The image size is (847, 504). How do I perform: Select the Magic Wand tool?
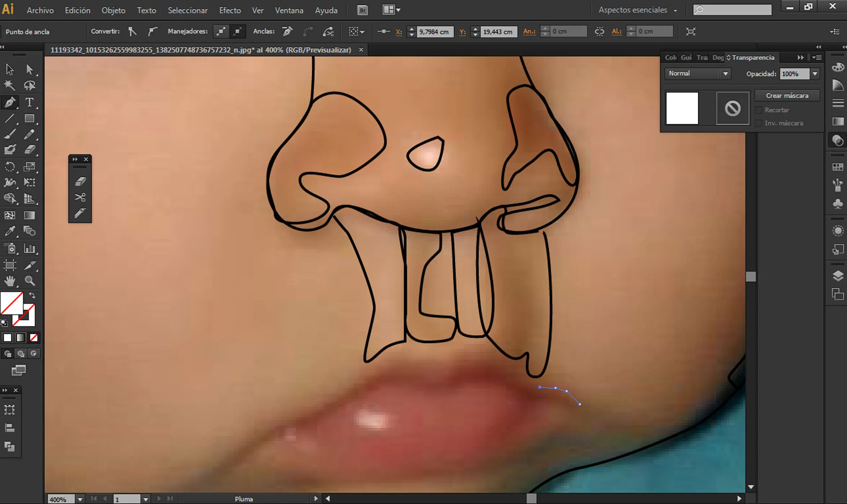(10, 85)
